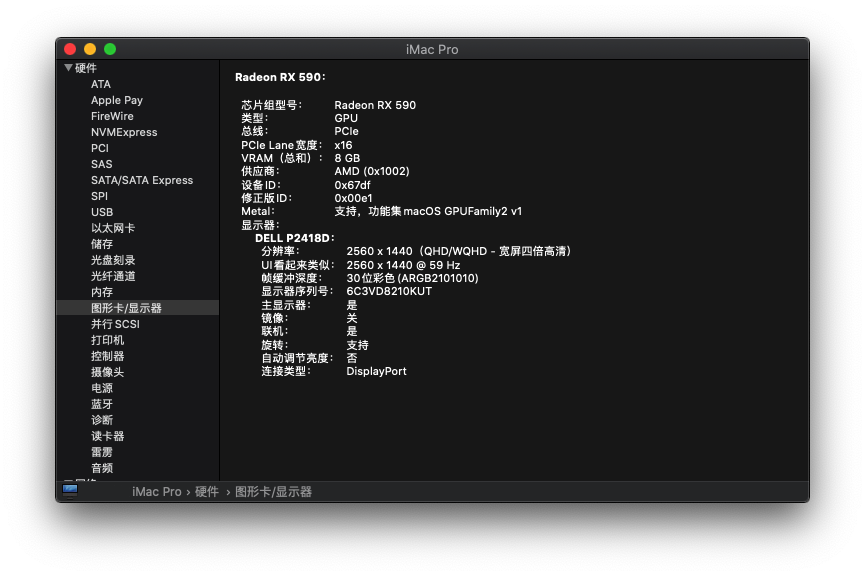The width and height of the screenshot is (865, 576).
Task: Select 光盘刻录 in the sidebar
Action: tap(113, 260)
